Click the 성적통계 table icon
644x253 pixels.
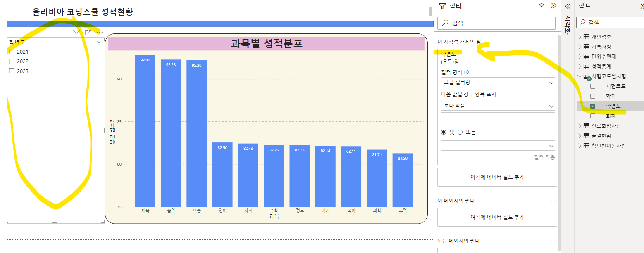(586, 66)
